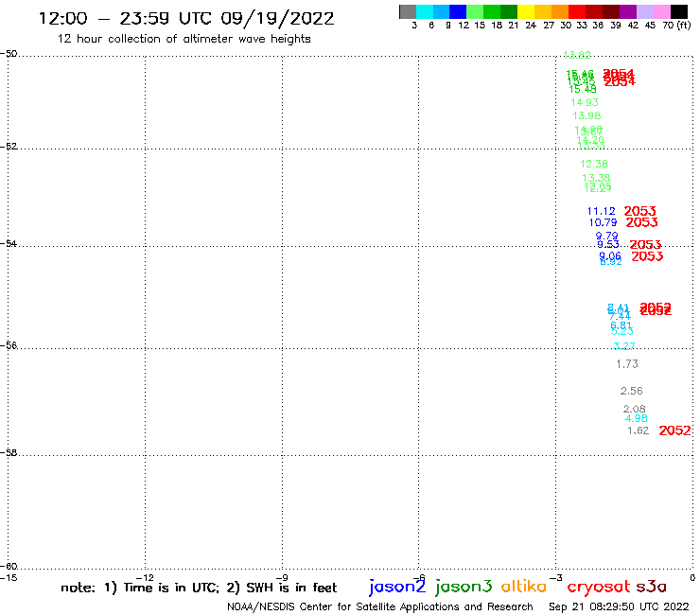Select the 13.38 wave height value

pos(596,178)
